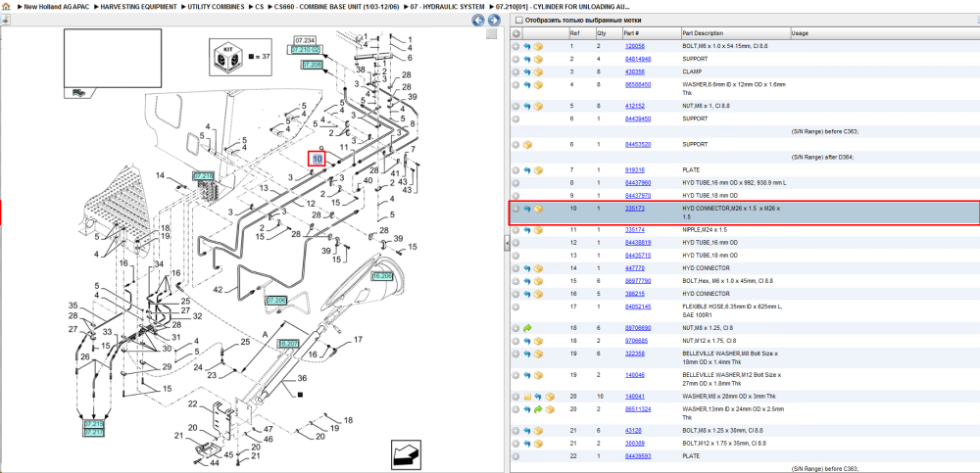The height and width of the screenshot is (473, 980).
Task: Go to the Home icon in breadcrumb
Action: coord(6,6)
